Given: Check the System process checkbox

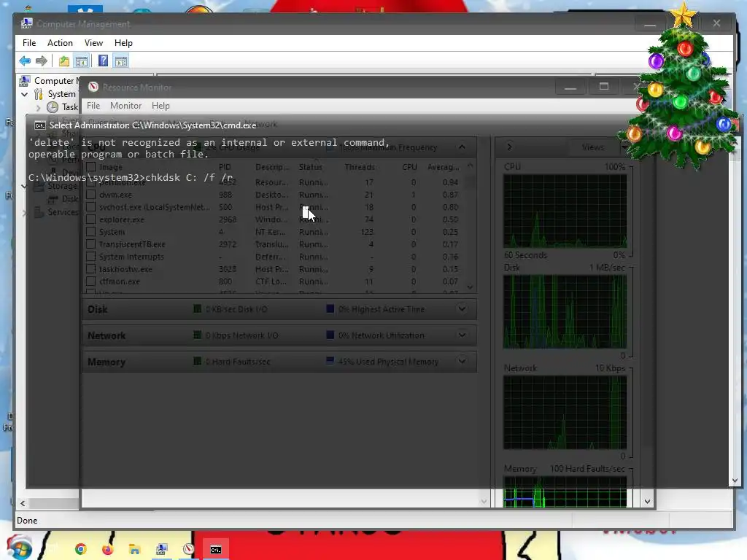Looking at the screenshot, I should coord(91,231).
